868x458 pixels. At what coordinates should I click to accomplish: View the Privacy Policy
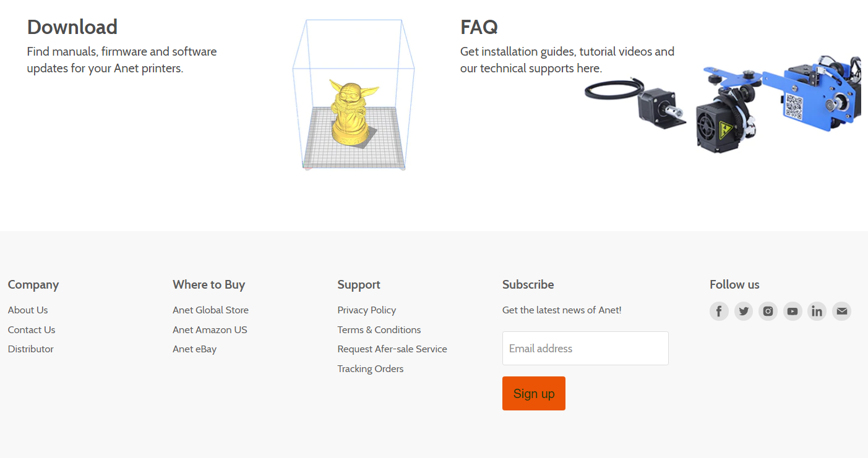coord(366,310)
